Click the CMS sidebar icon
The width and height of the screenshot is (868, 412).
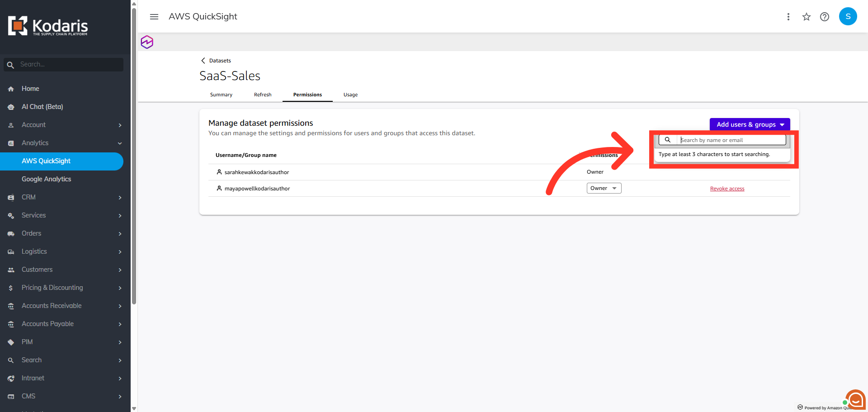click(11, 397)
